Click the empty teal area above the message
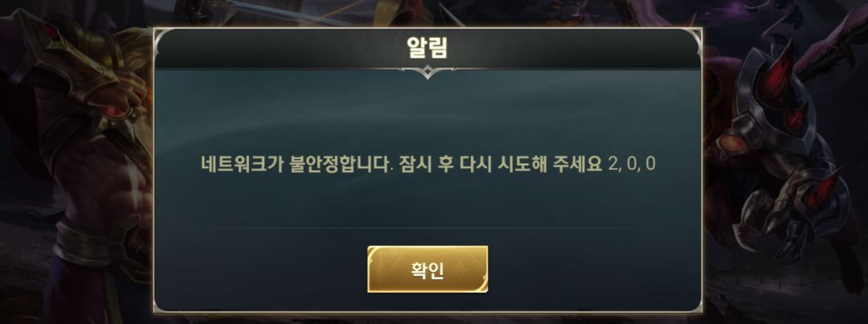 pyautogui.click(x=428, y=111)
